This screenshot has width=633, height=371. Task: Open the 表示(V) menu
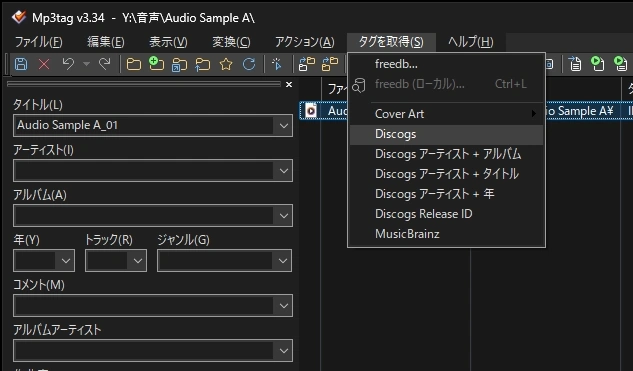[168, 42]
